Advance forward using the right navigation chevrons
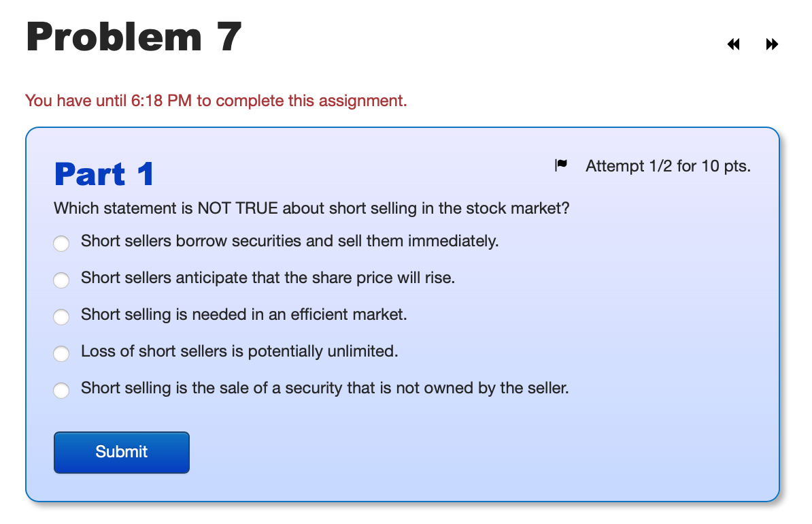This screenshot has width=812, height=524. point(772,44)
